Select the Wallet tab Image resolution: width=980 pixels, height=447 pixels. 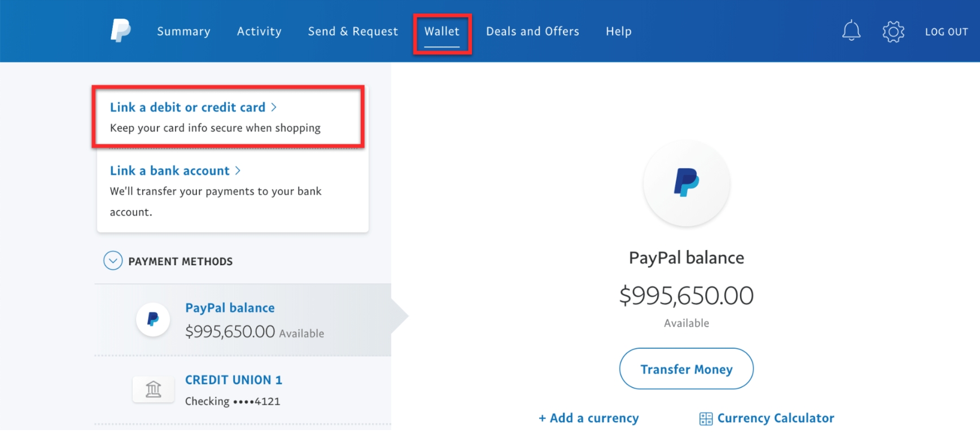point(442,32)
